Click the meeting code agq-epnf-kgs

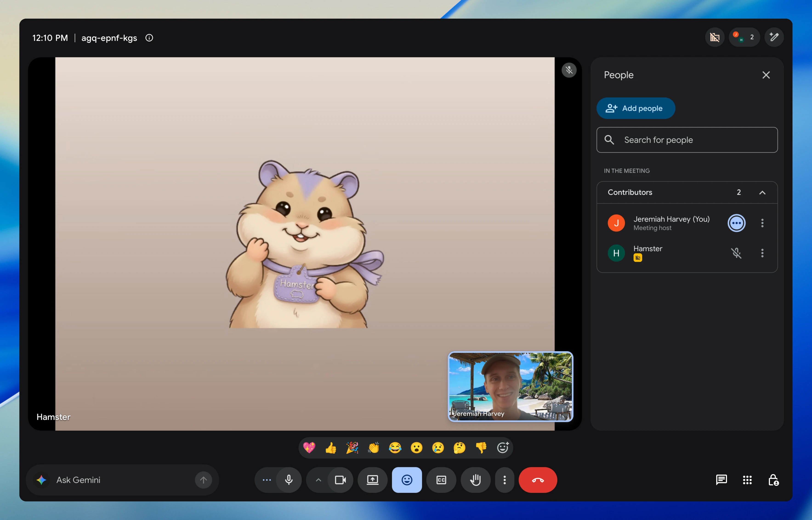[109, 38]
